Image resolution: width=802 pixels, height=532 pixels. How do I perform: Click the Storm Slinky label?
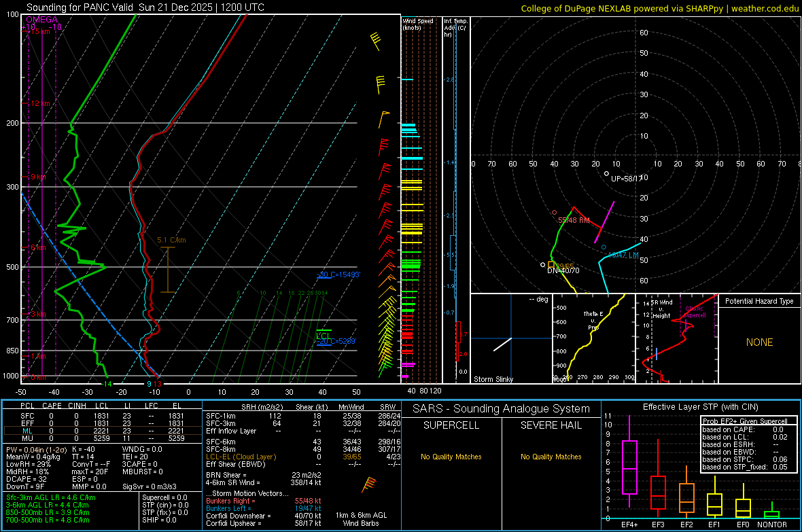coord(493,379)
